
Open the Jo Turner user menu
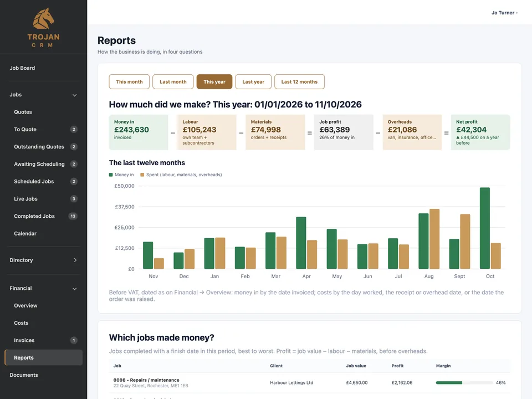click(x=504, y=13)
